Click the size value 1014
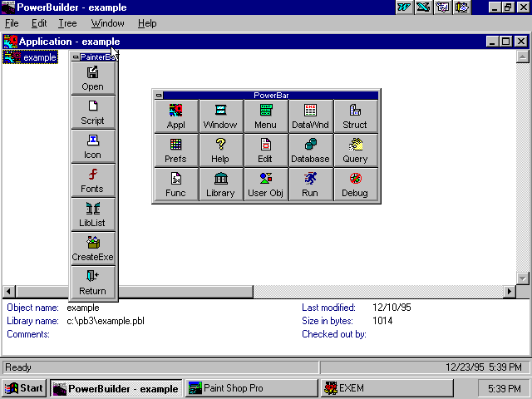The height and width of the screenshot is (399, 532). [382, 321]
